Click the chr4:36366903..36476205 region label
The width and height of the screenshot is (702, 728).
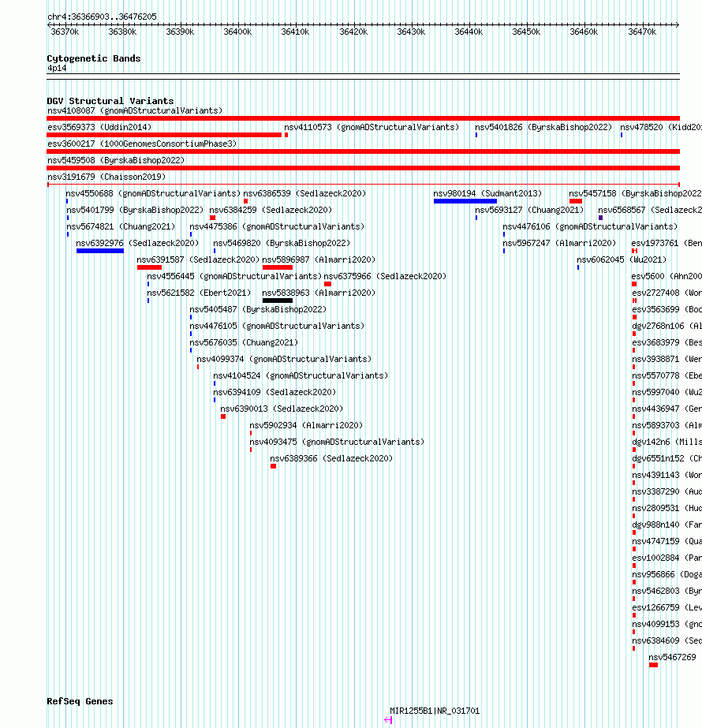tap(102, 17)
